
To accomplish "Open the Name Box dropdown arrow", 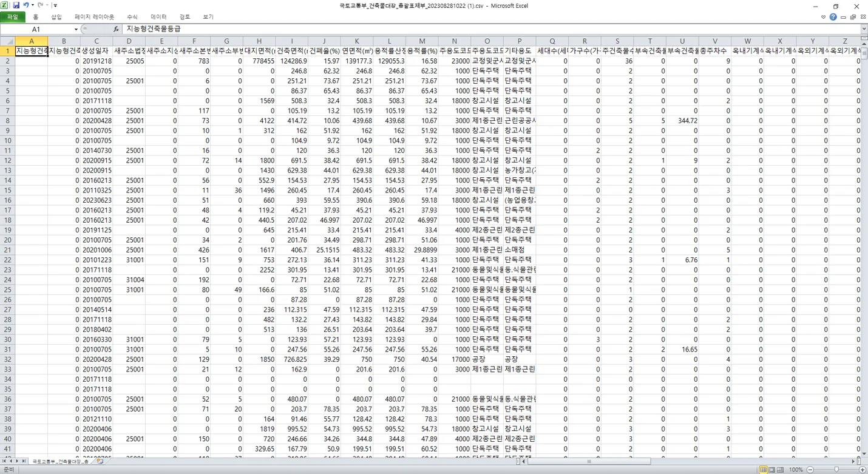I will coord(76,29).
